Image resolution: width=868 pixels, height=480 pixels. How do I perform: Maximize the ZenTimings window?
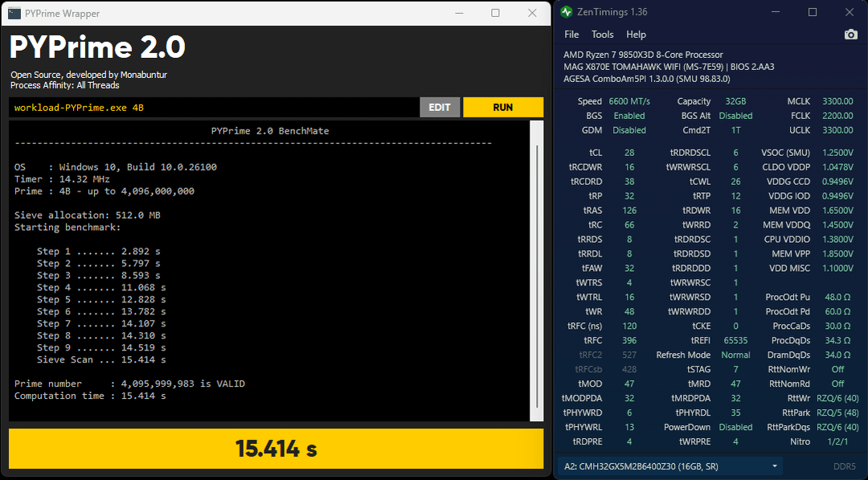tap(813, 12)
